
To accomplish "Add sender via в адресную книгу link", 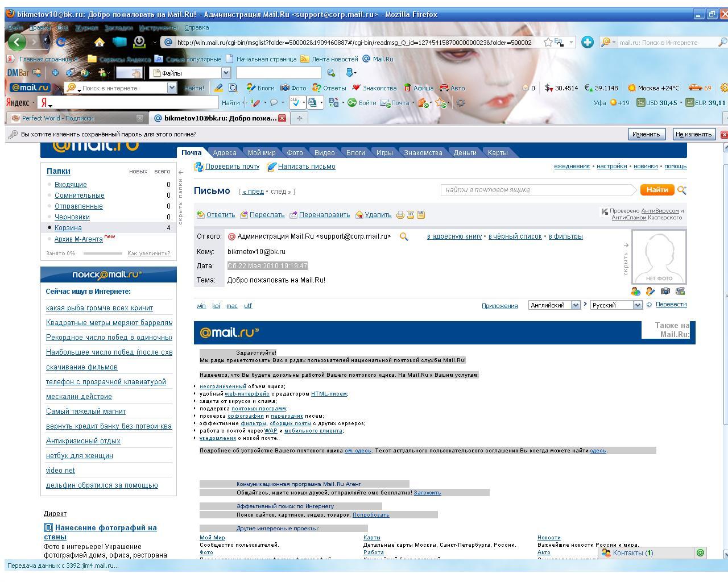I will click(454, 236).
